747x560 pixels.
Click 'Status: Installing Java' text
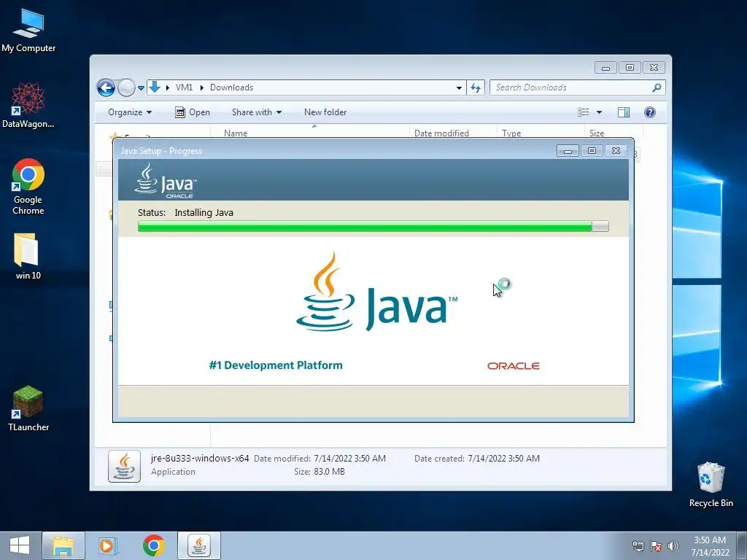point(185,212)
